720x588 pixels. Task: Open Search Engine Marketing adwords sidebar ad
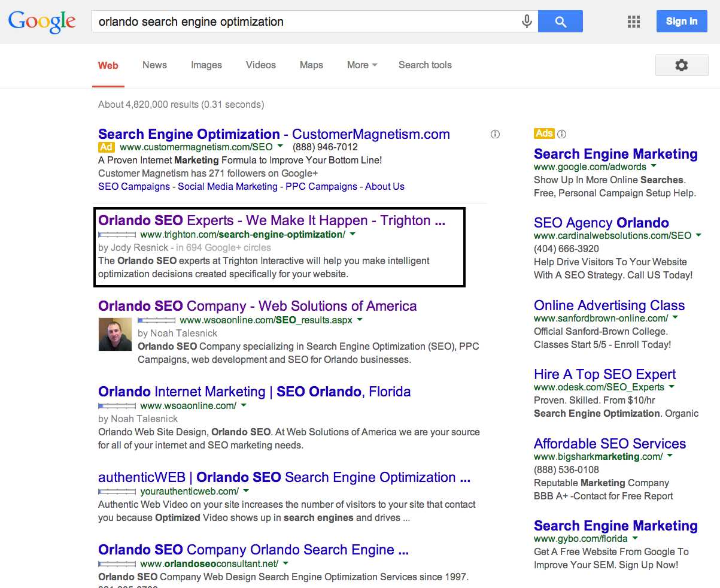click(x=616, y=154)
